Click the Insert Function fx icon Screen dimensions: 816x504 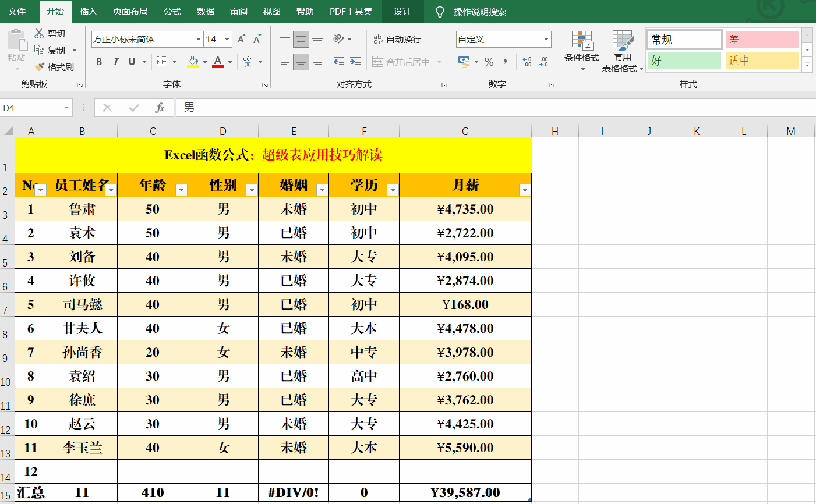click(160, 108)
